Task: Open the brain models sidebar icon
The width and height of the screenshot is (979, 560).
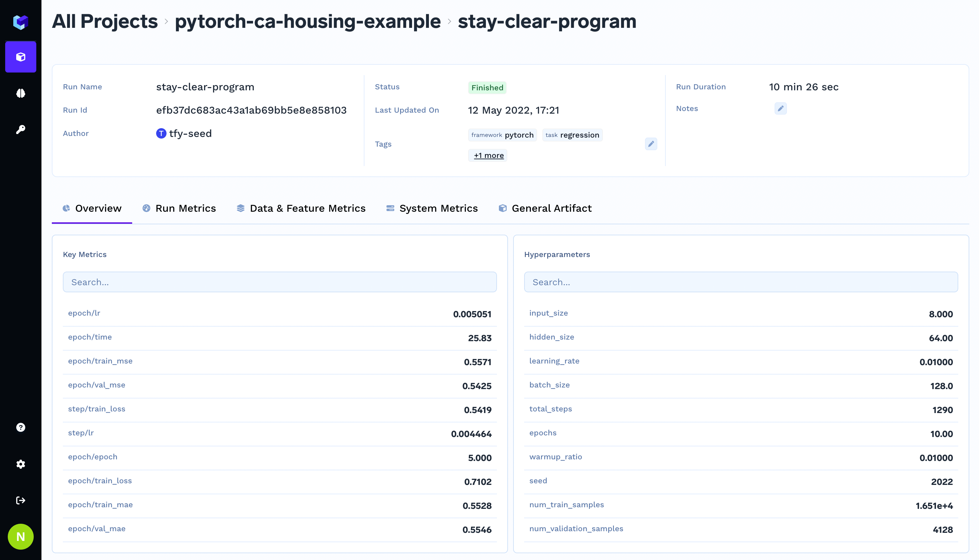Action: coord(20,93)
